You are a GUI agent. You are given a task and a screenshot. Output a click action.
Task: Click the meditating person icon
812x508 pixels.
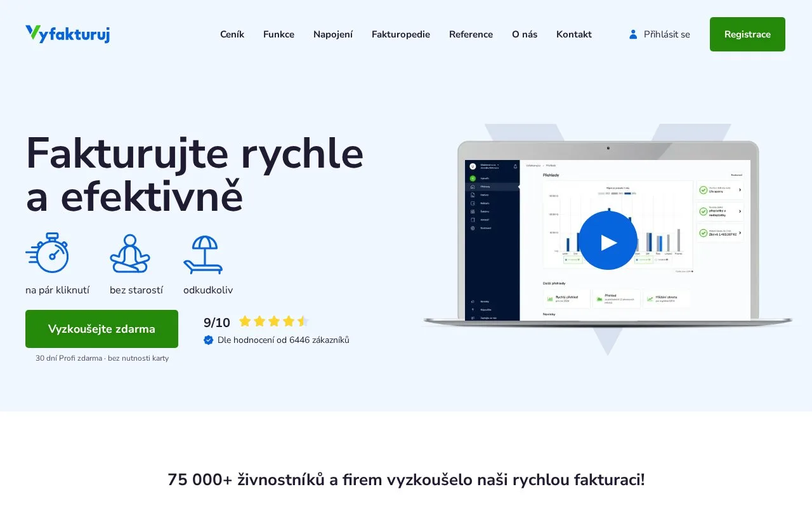point(130,254)
